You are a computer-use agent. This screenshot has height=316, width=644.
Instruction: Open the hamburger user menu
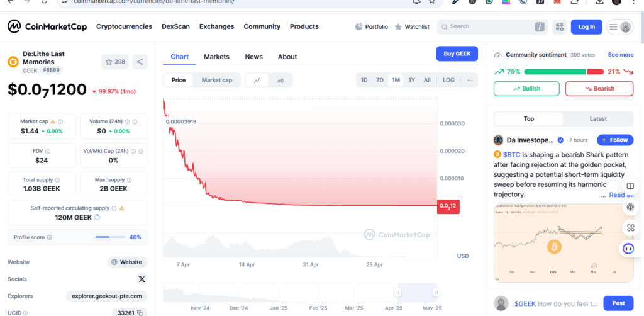pyautogui.click(x=619, y=26)
